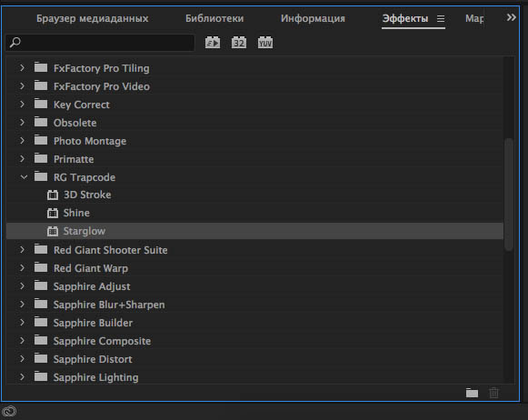
Task: Create a new custom bin
Action: (472, 393)
